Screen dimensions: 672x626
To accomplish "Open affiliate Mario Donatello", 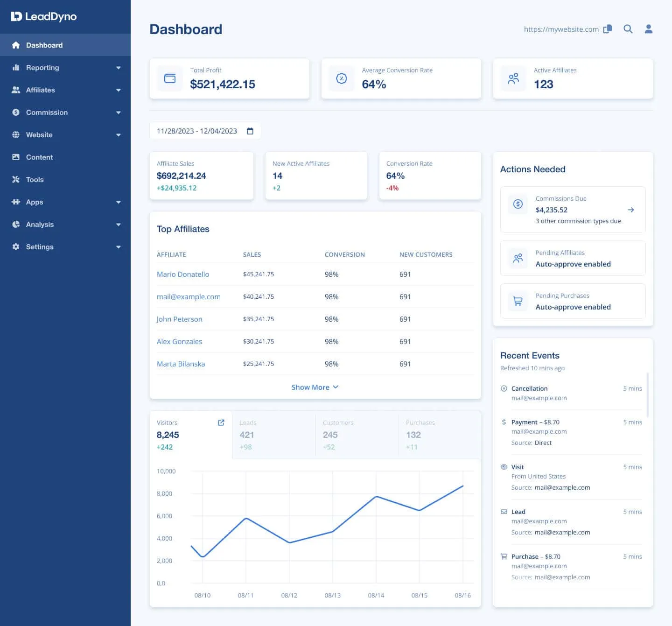I will click(183, 274).
